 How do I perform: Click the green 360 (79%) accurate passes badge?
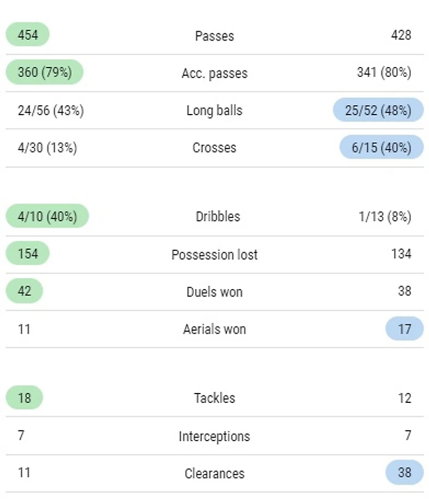pos(45,73)
